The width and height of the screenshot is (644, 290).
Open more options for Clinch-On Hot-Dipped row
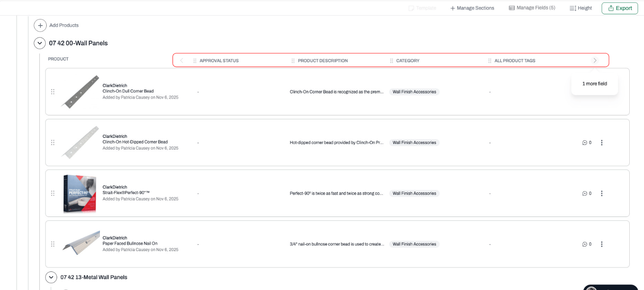602,143
